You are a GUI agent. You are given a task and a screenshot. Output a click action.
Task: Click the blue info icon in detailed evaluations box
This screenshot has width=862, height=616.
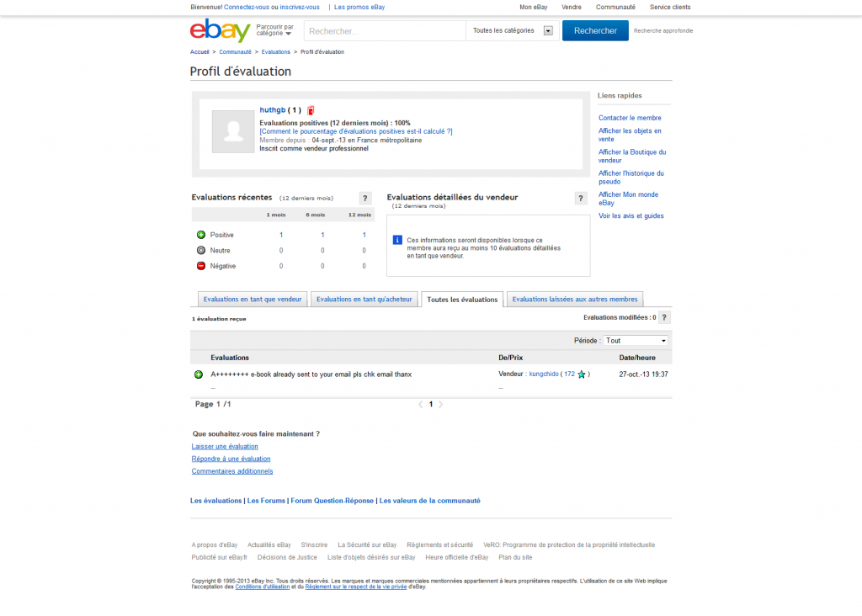coord(397,240)
